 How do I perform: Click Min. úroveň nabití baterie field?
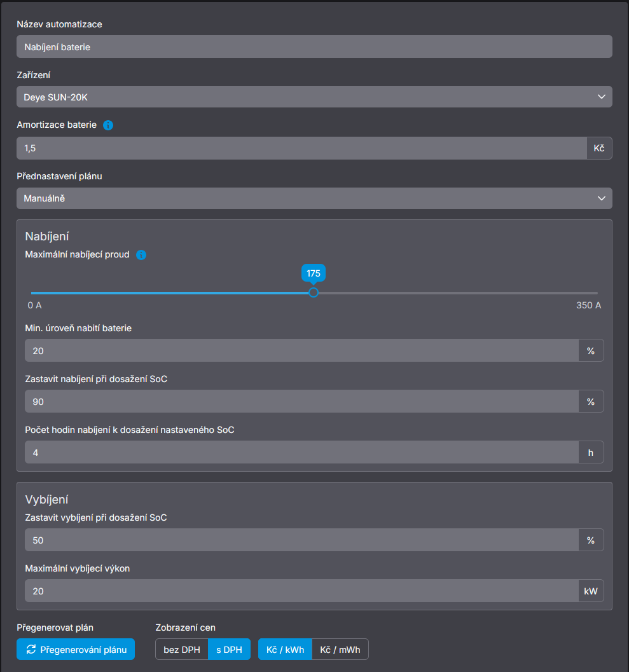301,350
